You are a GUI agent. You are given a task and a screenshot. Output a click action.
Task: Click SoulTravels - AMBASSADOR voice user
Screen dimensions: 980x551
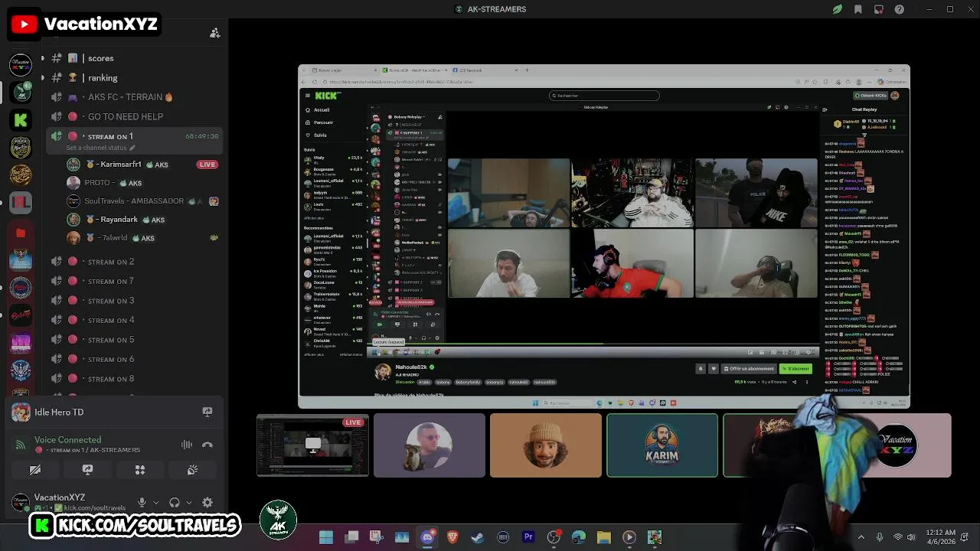143,201
